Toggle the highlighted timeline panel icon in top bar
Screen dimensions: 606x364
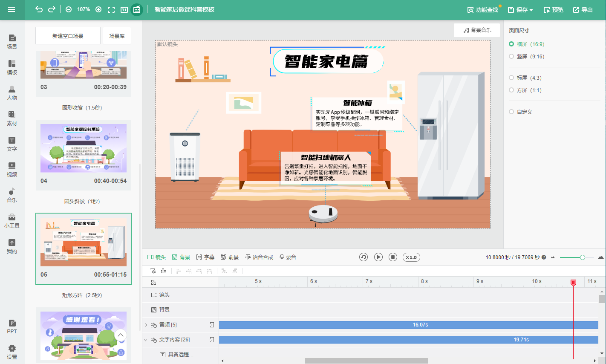click(x=137, y=9)
